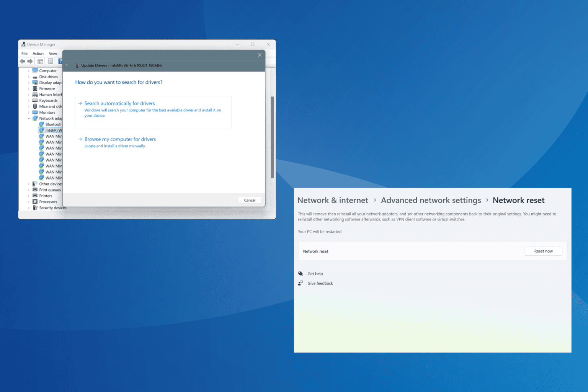Collapse the Network adapters node chevron
The image size is (588, 392).
(x=28, y=118)
